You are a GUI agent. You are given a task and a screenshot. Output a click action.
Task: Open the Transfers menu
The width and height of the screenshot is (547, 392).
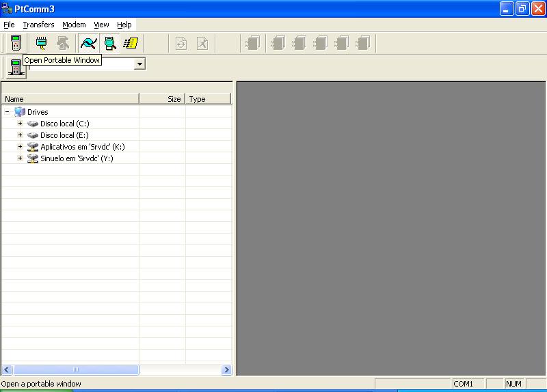click(x=39, y=25)
